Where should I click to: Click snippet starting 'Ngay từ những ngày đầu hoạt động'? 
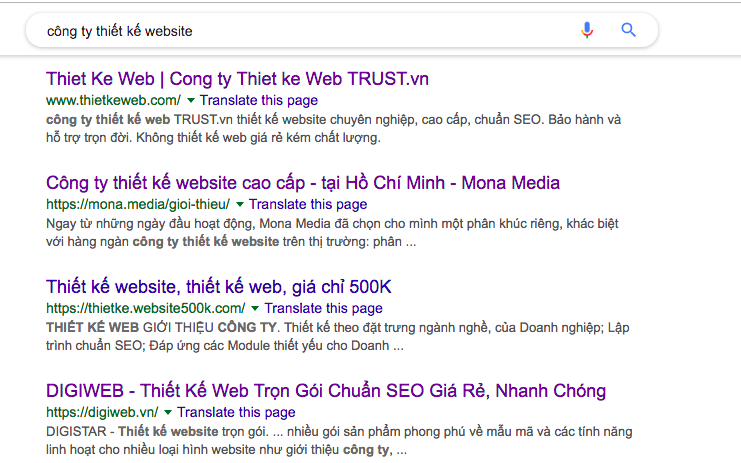coord(332,232)
